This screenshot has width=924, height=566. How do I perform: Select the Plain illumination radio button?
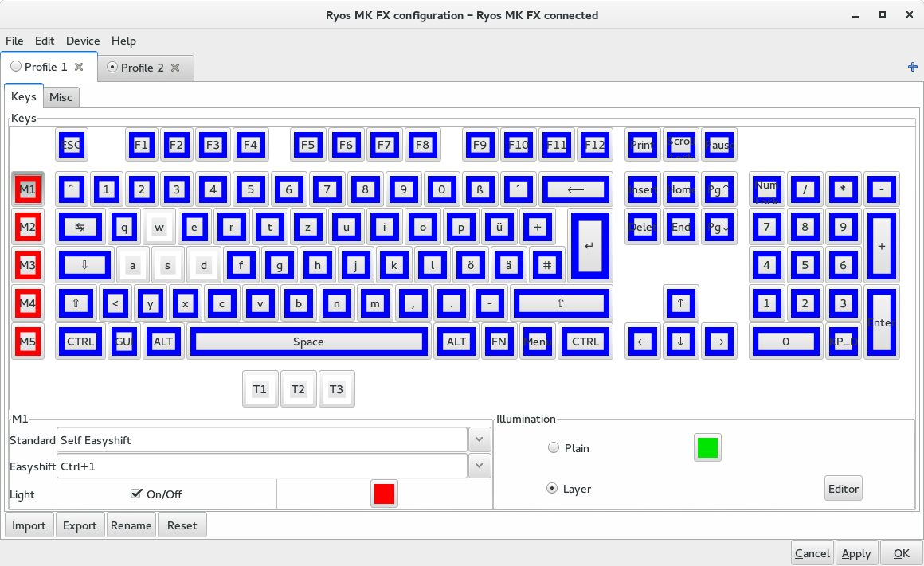pos(554,448)
